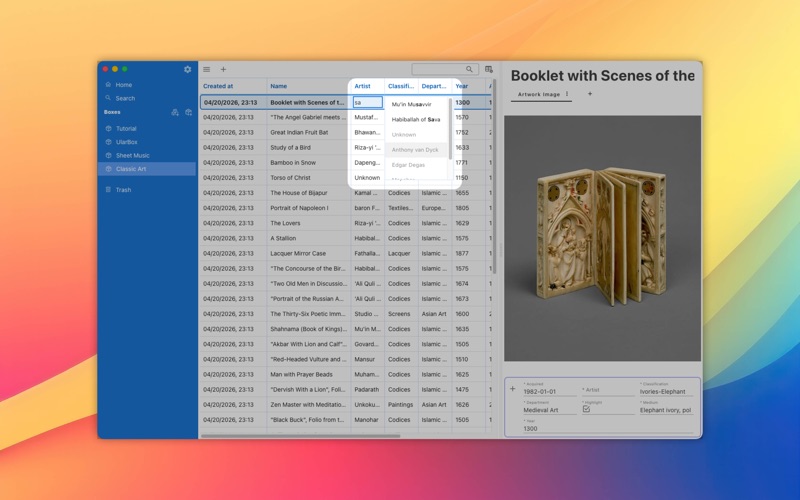
Task: Add a new tab beside Artwork Image
Action: (x=590, y=94)
